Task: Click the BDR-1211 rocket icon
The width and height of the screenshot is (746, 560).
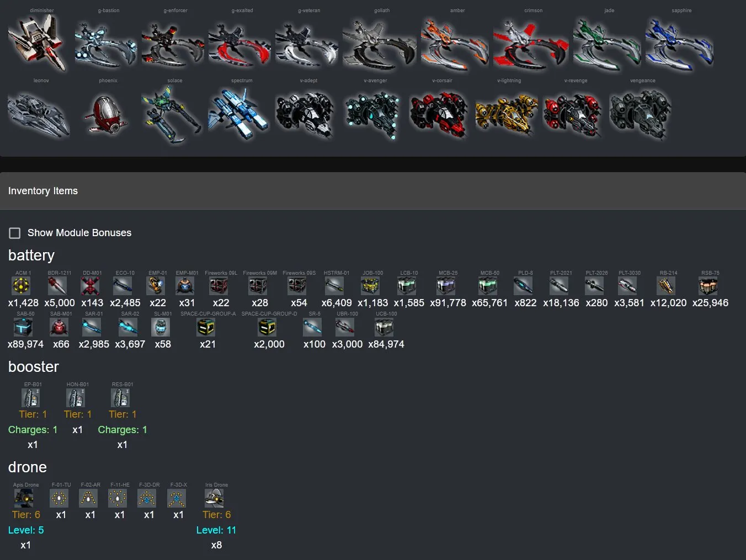Action: (57, 285)
